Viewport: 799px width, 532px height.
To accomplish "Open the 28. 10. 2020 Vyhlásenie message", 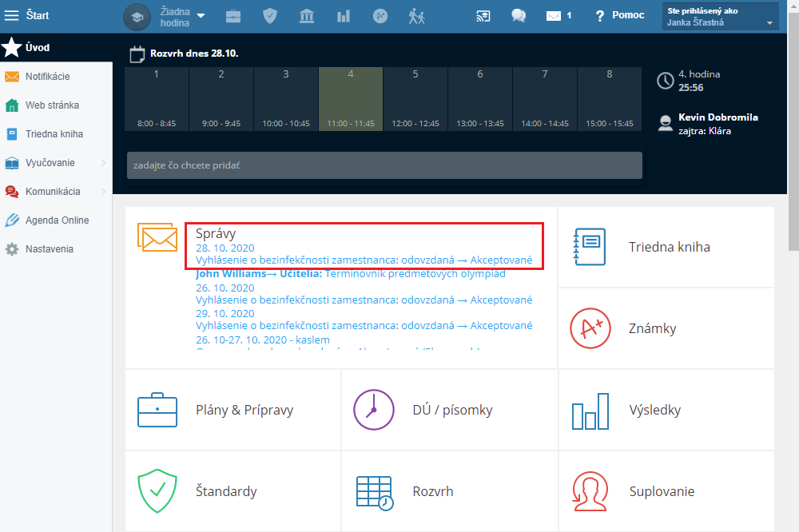I will click(364, 254).
